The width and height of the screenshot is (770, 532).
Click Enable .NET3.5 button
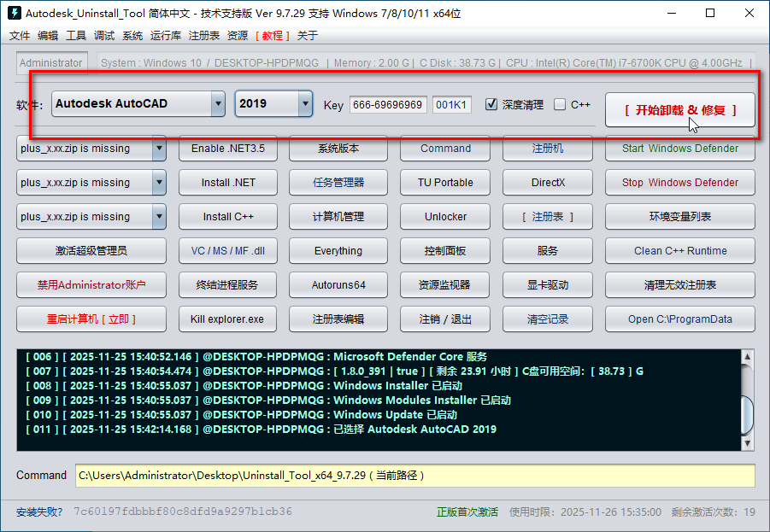click(228, 149)
